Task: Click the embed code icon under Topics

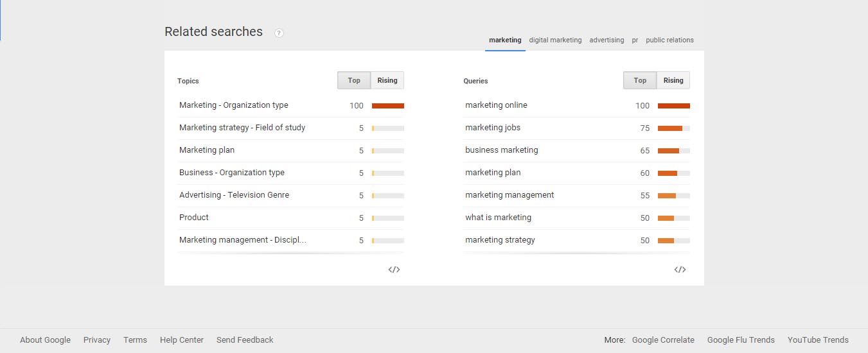Action: pos(394,270)
